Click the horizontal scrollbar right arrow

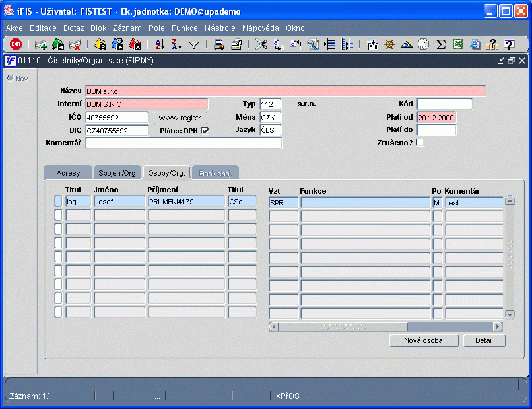click(498, 327)
